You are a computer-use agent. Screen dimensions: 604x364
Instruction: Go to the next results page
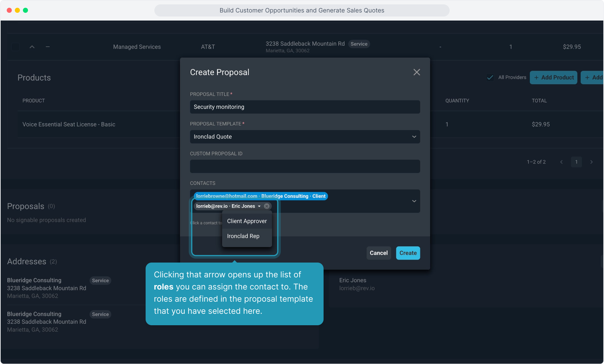(591, 162)
